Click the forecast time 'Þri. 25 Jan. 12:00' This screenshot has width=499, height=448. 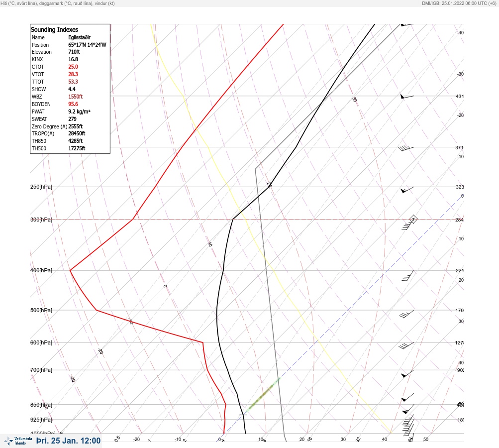point(69,441)
